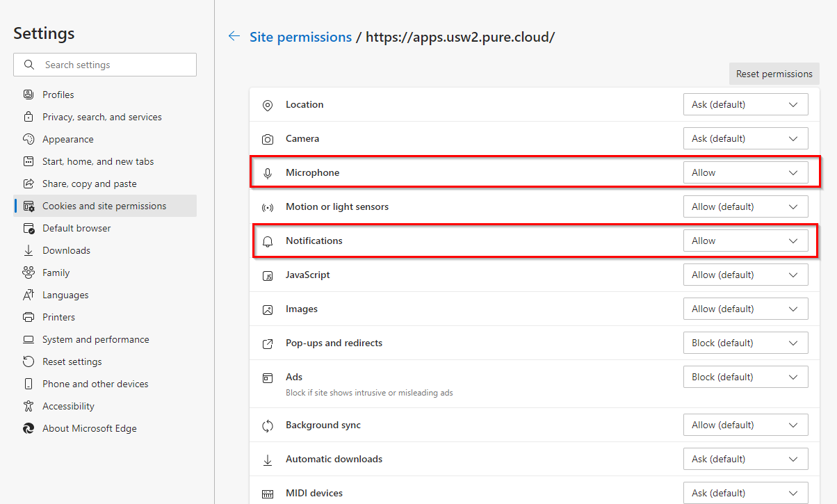837x504 pixels.
Task: Open the Notifications permission dropdown
Action: (x=745, y=241)
